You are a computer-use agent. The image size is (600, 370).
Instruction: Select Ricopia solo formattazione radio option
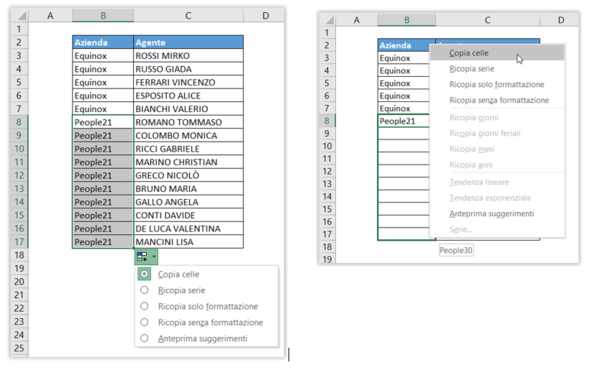click(x=144, y=306)
